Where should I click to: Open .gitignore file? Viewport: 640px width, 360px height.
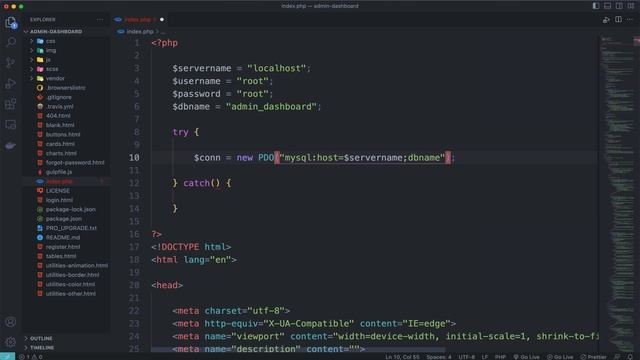click(65, 97)
